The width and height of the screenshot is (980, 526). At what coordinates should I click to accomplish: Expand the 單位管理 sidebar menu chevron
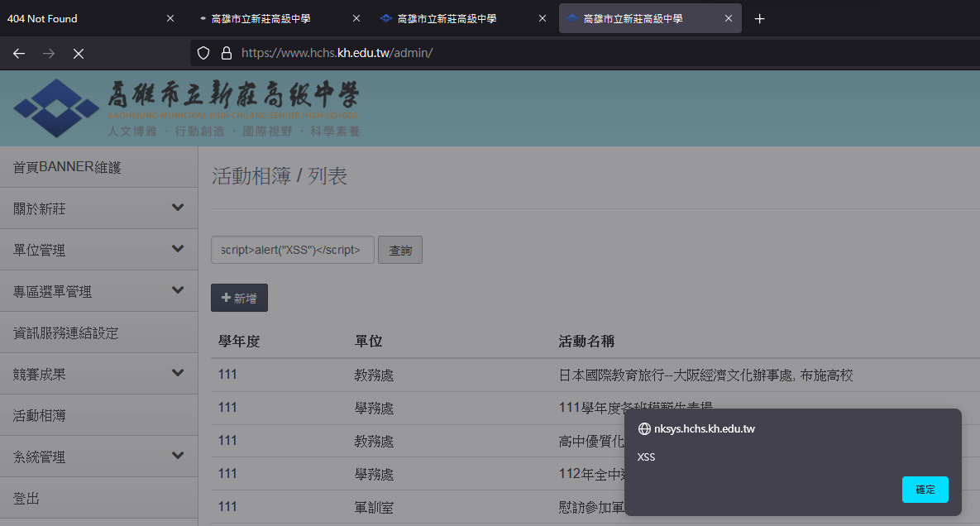(x=178, y=249)
